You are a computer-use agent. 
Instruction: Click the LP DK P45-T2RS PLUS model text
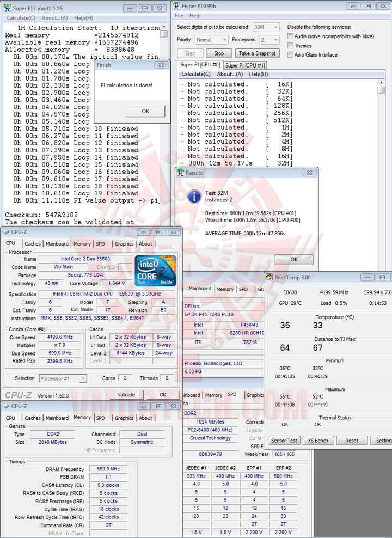point(209,314)
